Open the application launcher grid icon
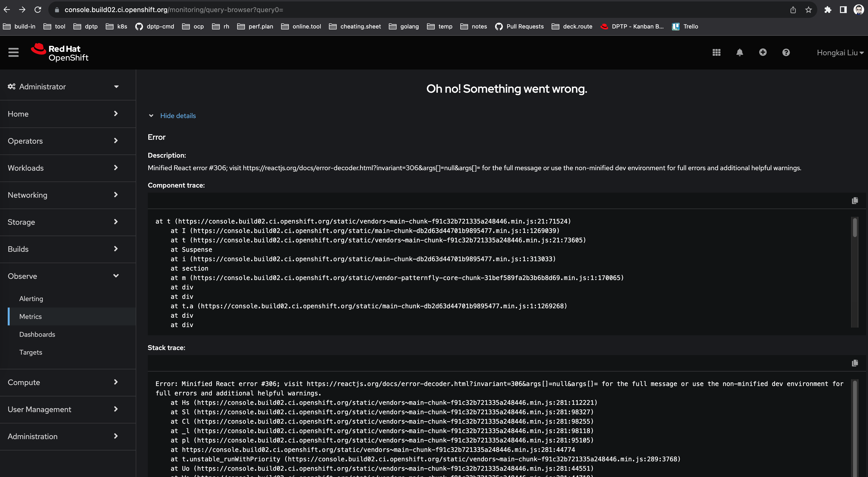The height and width of the screenshot is (477, 868). 716,53
